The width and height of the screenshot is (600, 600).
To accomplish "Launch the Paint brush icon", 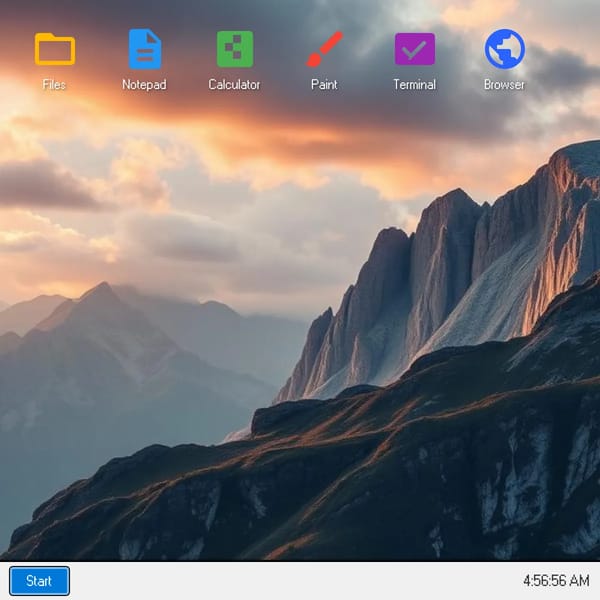I will (324, 49).
